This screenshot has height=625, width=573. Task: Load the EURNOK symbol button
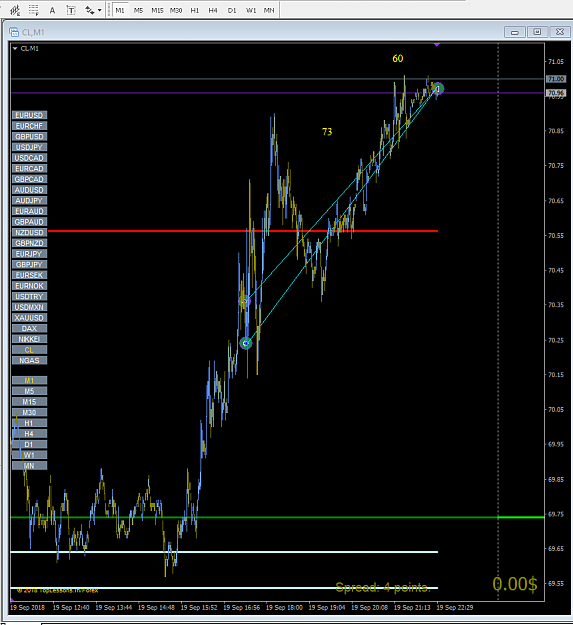click(29, 286)
